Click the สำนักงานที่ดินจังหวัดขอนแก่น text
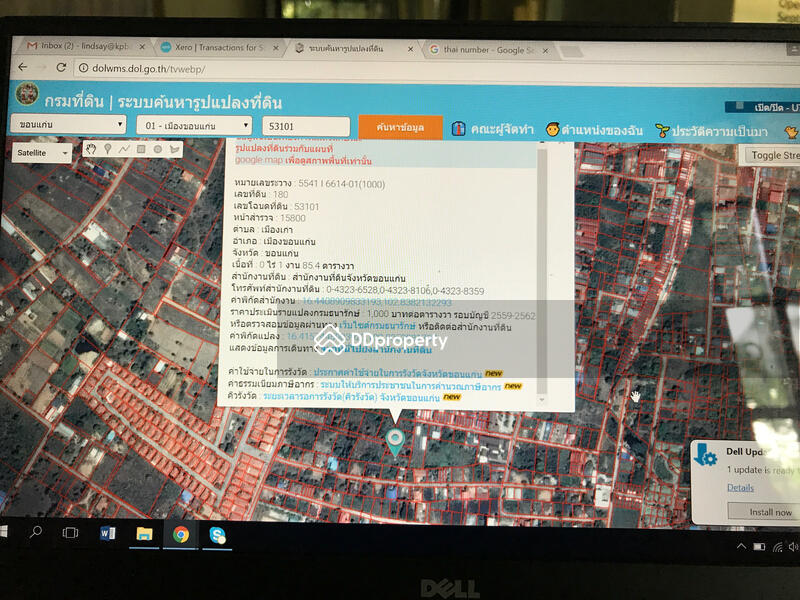This screenshot has height=600, width=800. 349,278
